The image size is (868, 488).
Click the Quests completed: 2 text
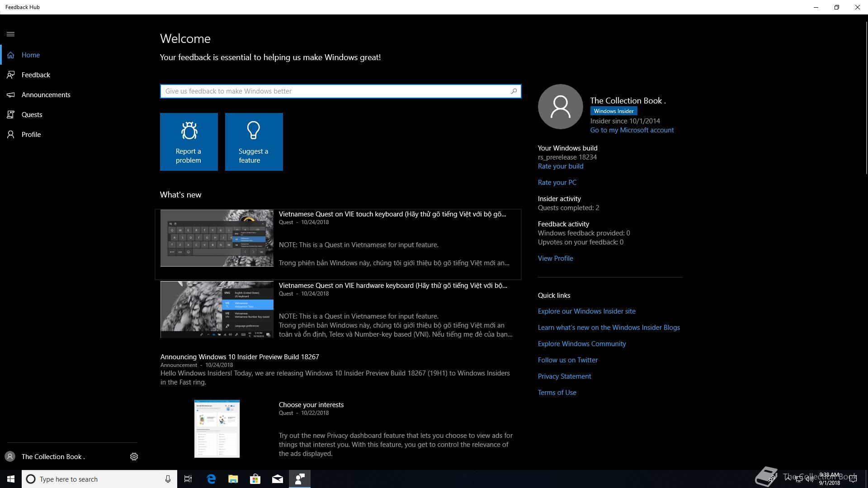[x=568, y=208]
